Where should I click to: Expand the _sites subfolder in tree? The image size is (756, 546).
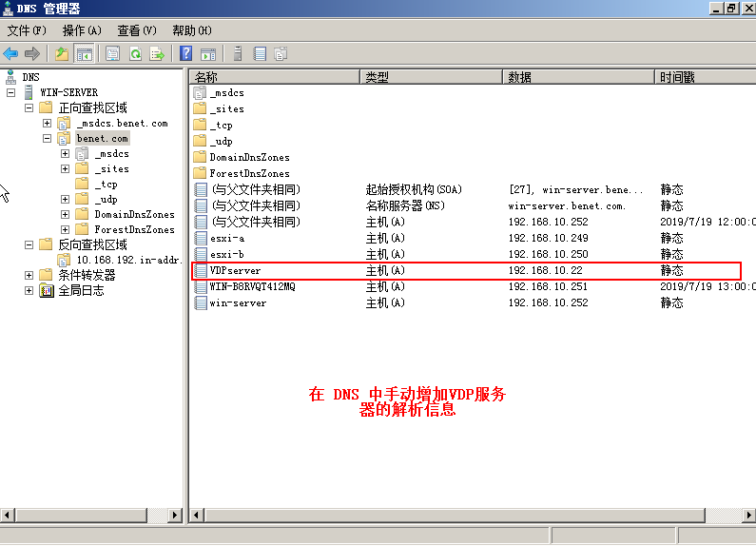pyautogui.click(x=65, y=168)
